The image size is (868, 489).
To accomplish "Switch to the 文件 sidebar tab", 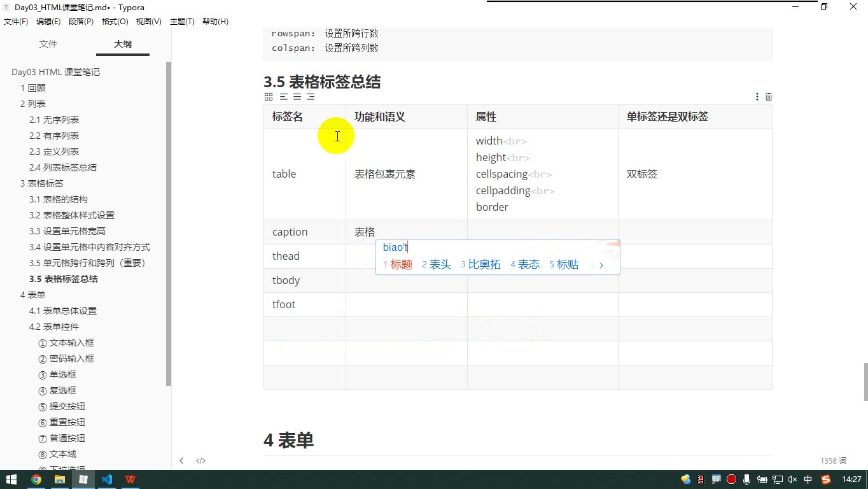I will click(x=48, y=44).
